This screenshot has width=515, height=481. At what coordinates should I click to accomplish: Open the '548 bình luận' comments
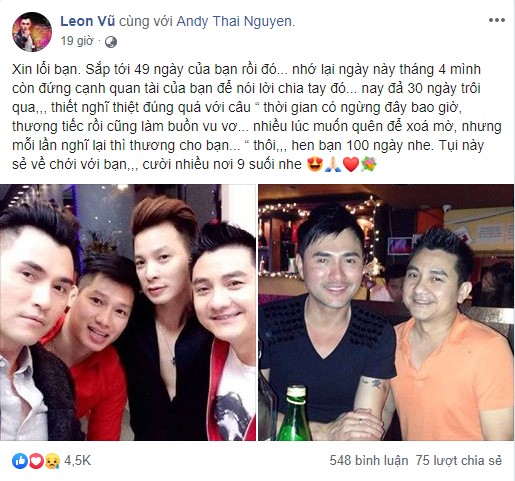(369, 461)
